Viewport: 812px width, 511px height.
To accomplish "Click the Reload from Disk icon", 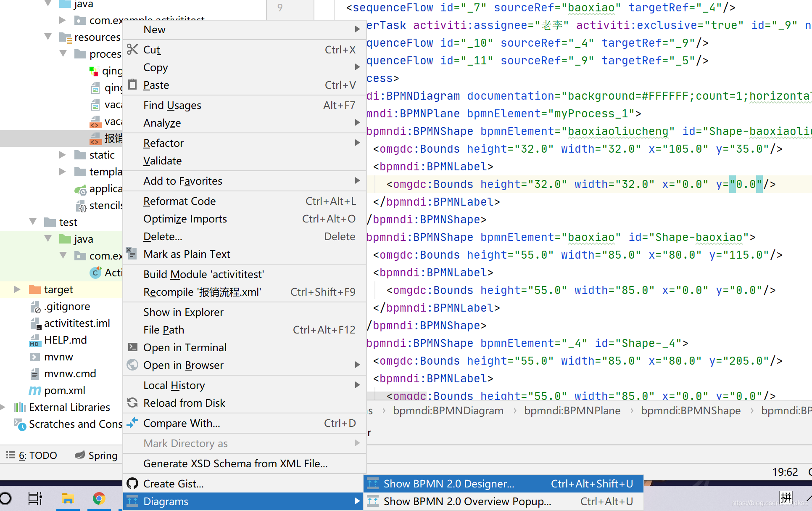I will (x=132, y=402).
